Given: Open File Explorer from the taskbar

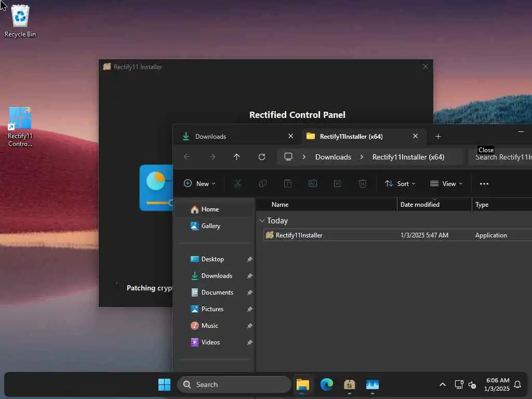Looking at the screenshot, I should click(x=303, y=384).
